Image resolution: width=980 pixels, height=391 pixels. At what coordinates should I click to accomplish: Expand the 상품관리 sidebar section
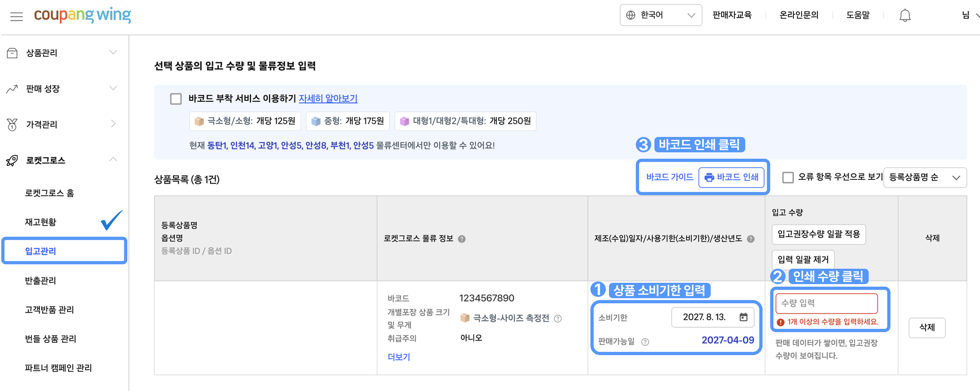coord(113,52)
